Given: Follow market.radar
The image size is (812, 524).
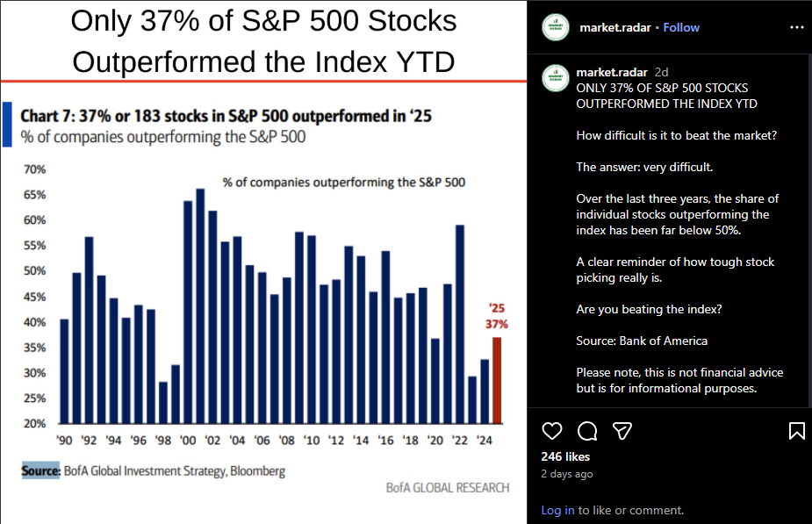Looking at the screenshot, I should pos(681,27).
